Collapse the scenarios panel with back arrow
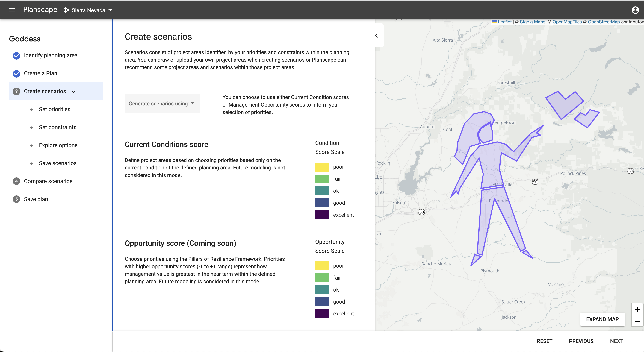 377,35
